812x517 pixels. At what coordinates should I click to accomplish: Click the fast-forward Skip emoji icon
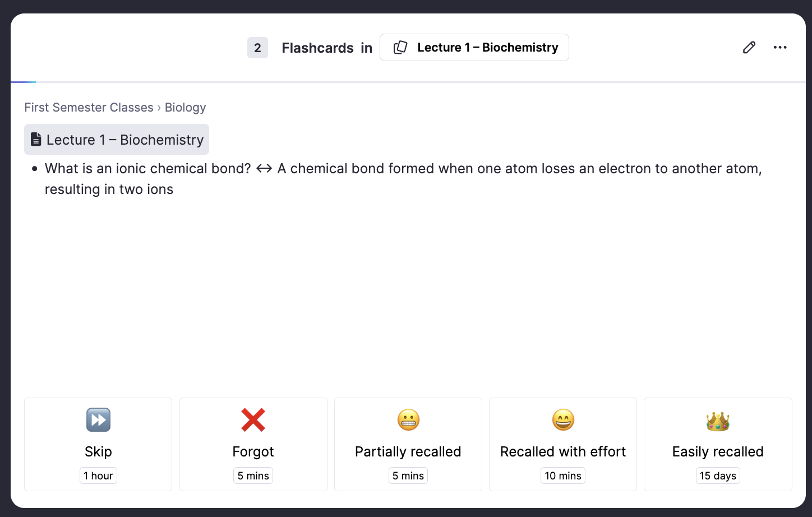pyautogui.click(x=98, y=420)
